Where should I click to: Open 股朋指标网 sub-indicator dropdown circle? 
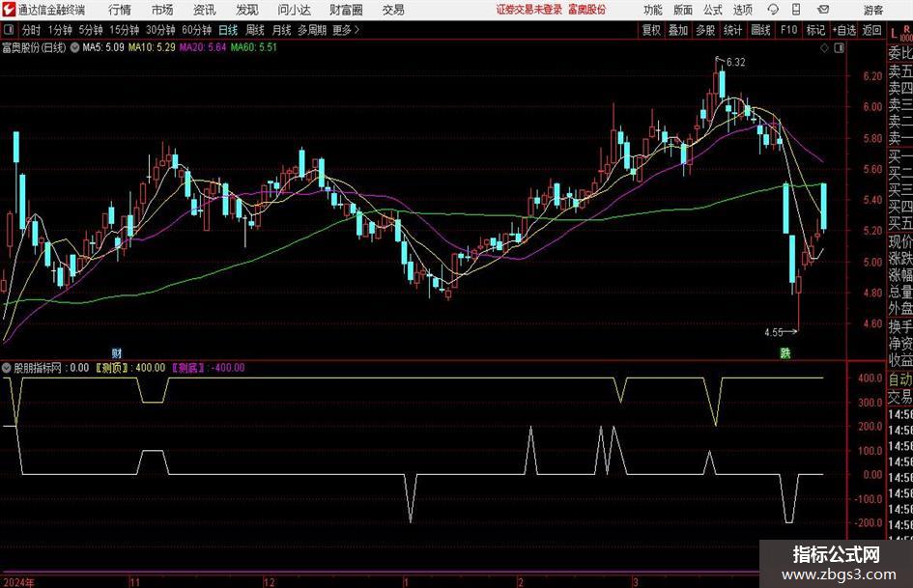tap(7, 368)
